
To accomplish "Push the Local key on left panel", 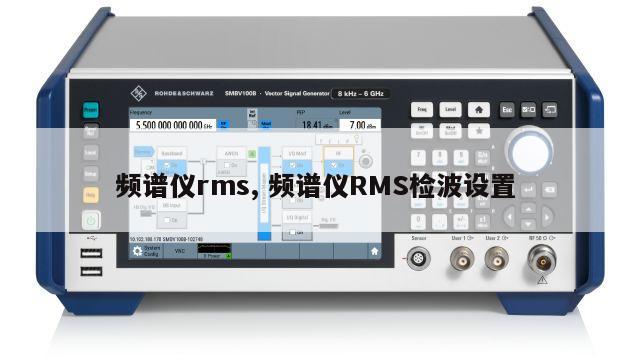I will (x=90, y=153).
